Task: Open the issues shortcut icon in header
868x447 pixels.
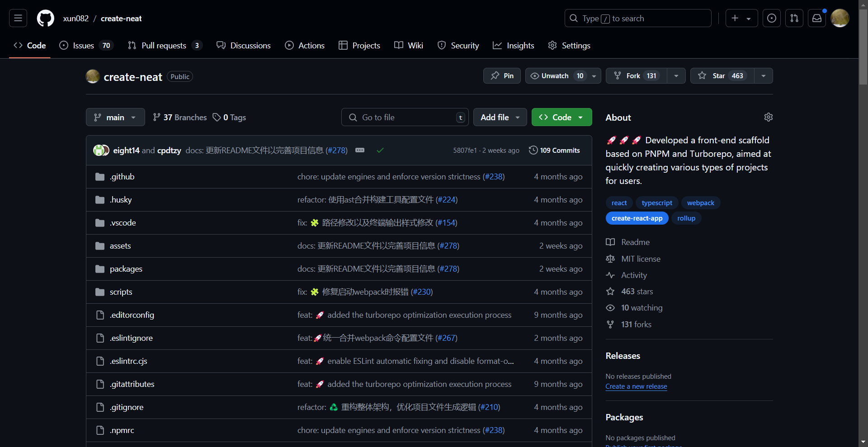Action: click(x=772, y=18)
